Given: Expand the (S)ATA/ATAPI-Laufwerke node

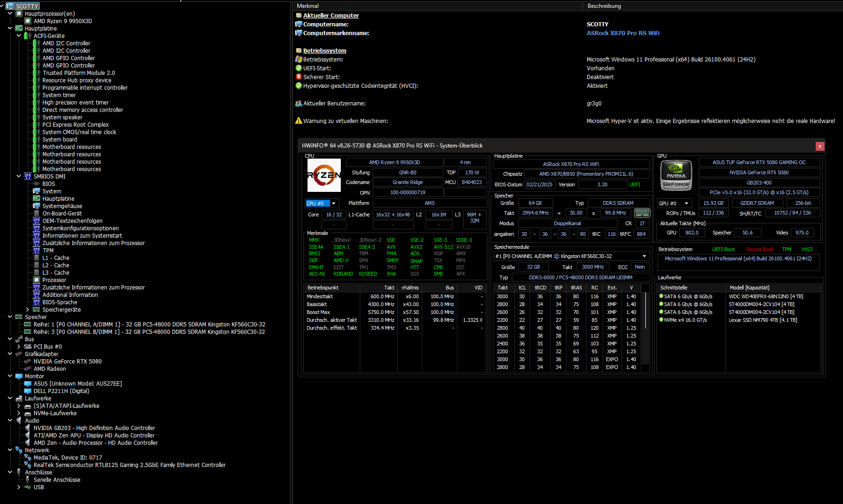Looking at the screenshot, I should click(19, 406).
